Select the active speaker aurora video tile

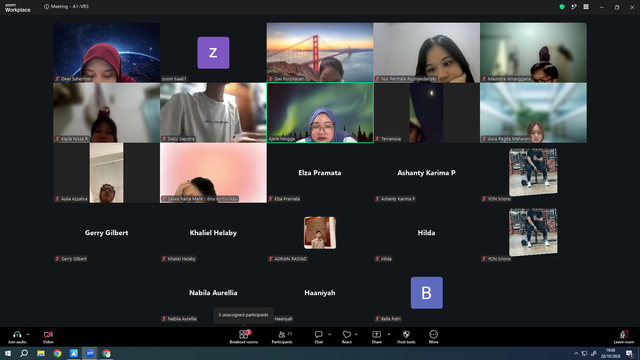(320, 113)
